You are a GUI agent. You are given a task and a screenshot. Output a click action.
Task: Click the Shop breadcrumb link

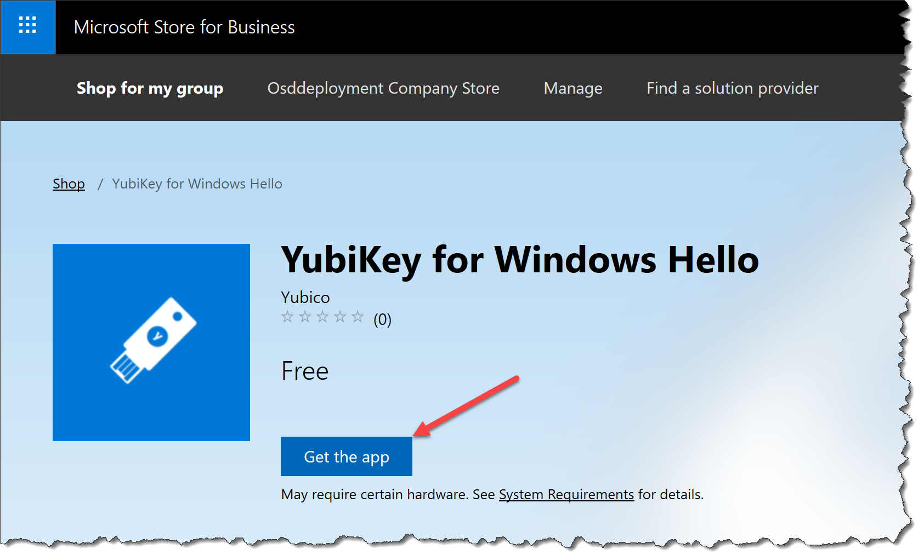pyautogui.click(x=69, y=184)
